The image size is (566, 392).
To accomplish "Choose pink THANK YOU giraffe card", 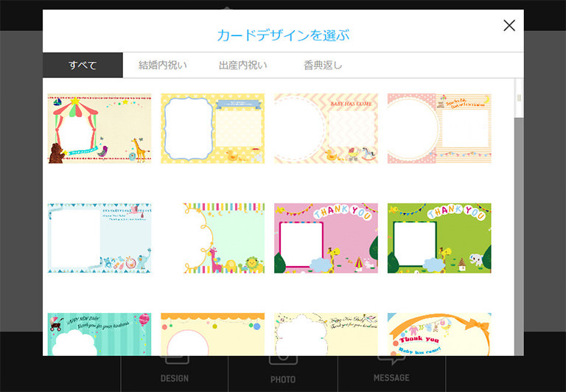I will 326,238.
